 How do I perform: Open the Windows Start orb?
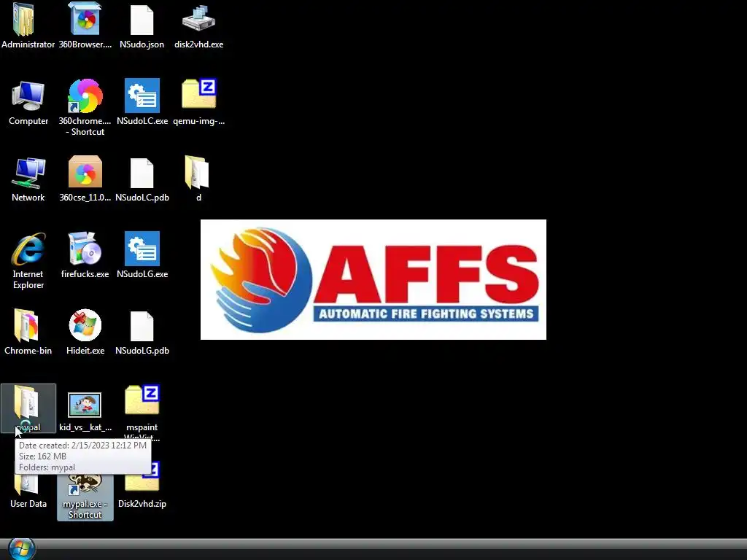(22, 548)
